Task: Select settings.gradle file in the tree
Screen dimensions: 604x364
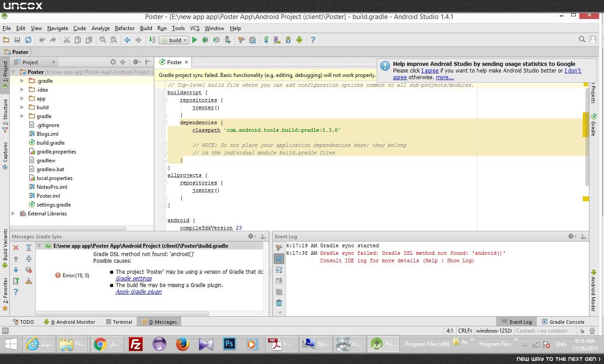Action: click(54, 205)
